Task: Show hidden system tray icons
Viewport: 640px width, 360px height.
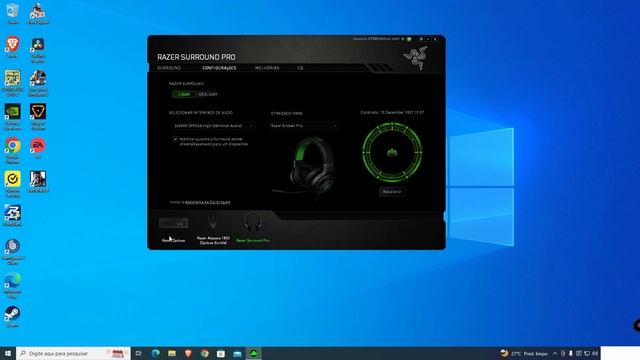Action: 555,353
